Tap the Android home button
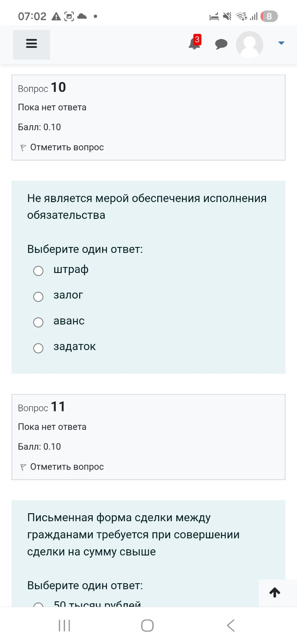The width and height of the screenshot is (297, 644). 147,625
